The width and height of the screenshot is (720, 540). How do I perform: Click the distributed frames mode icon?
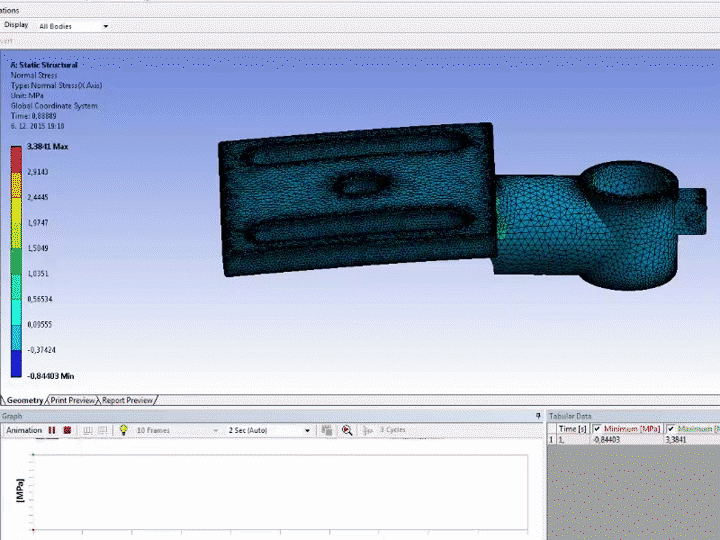coord(88,430)
